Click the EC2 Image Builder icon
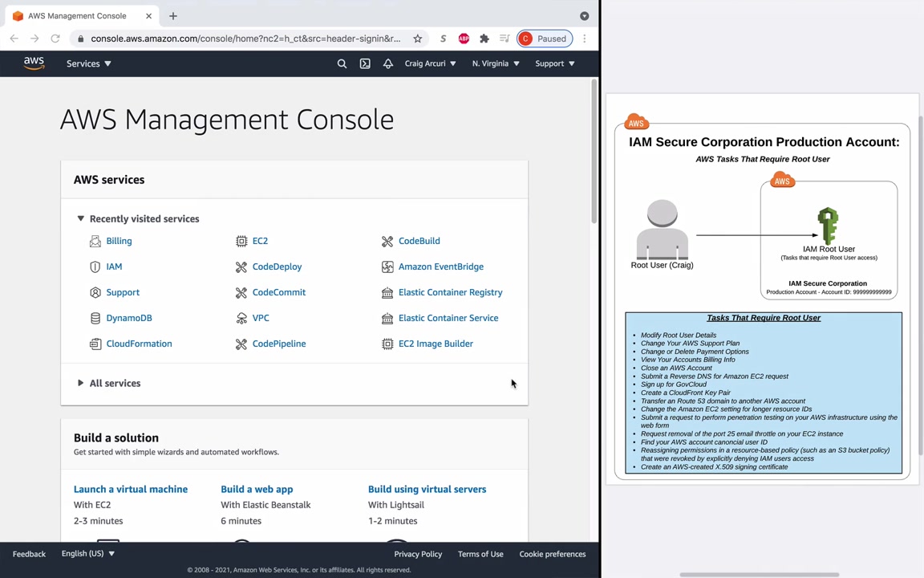Screen dimensions: 924x578 387,344
